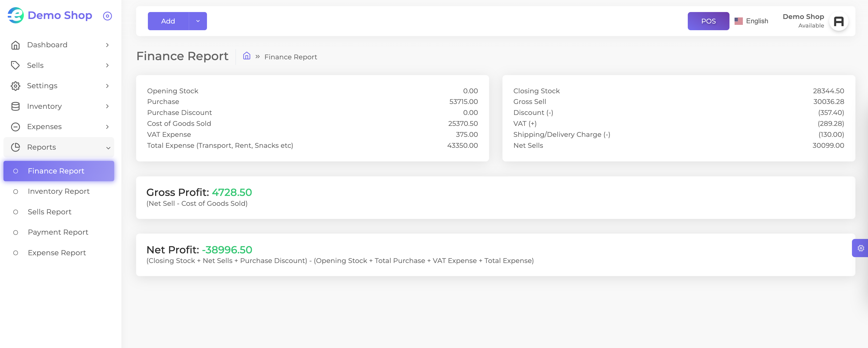Screen dimensions: 868x348
Task: Open the English language selector
Action: click(751, 21)
